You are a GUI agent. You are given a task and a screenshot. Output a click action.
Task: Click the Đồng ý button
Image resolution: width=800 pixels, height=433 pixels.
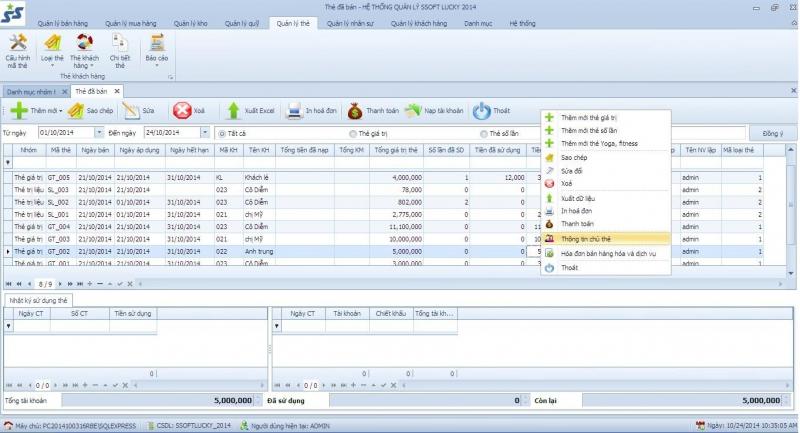point(773,133)
